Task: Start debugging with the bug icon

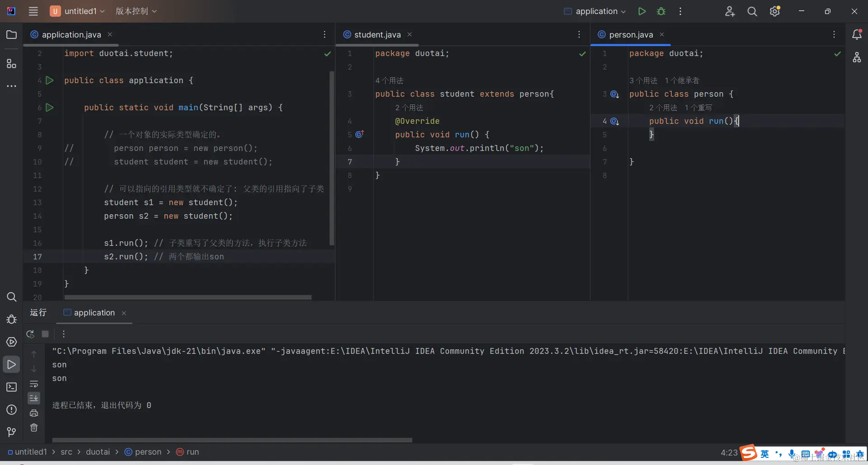Action: pos(661,11)
